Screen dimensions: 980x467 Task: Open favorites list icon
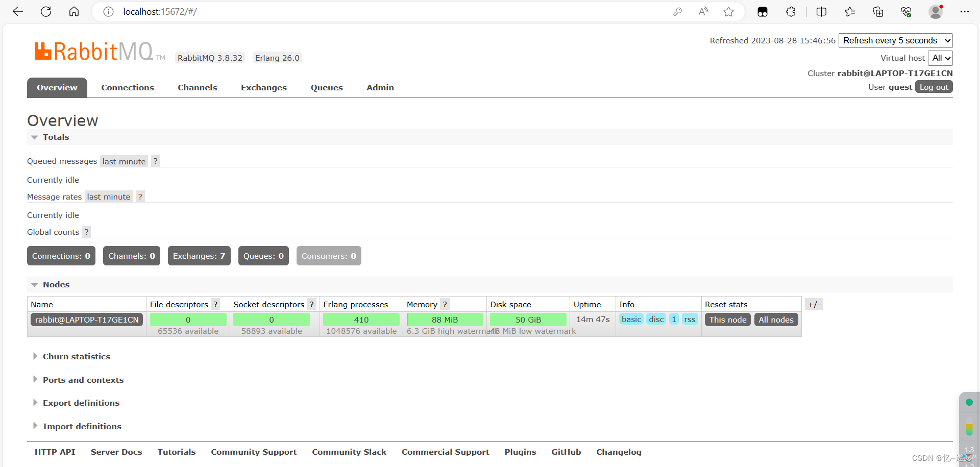(x=850, y=11)
